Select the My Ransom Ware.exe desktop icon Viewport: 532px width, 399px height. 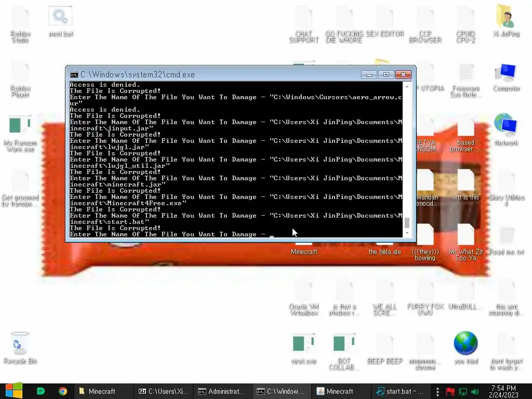click(x=20, y=134)
